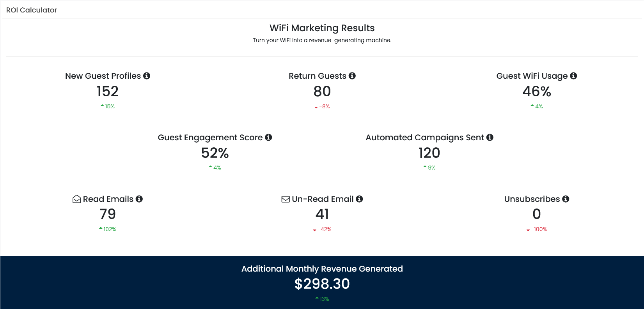Click info icon beside New Guest Profiles
The width and height of the screenshot is (644, 309).
tap(147, 76)
